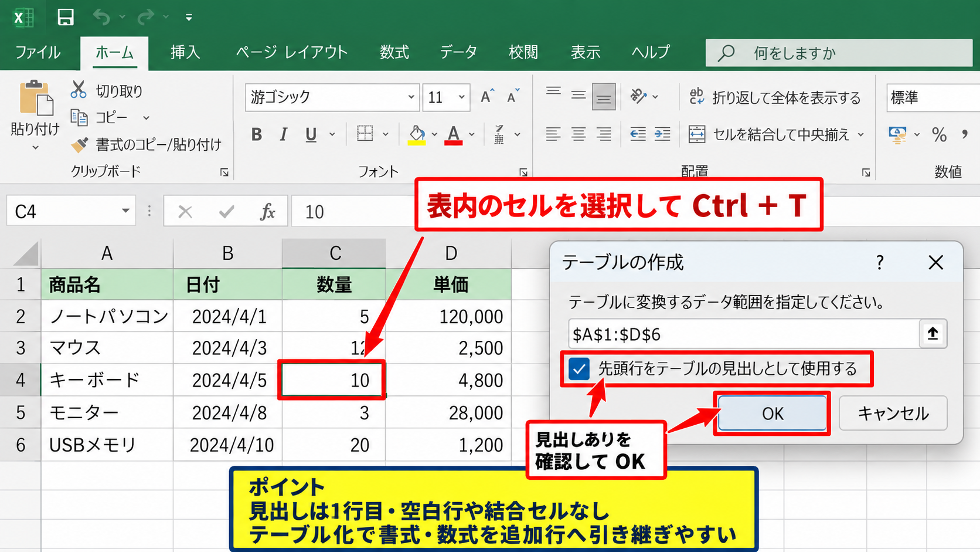Viewport: 980px width, 552px height.
Task: Click the comma style icon
Action: click(x=965, y=134)
